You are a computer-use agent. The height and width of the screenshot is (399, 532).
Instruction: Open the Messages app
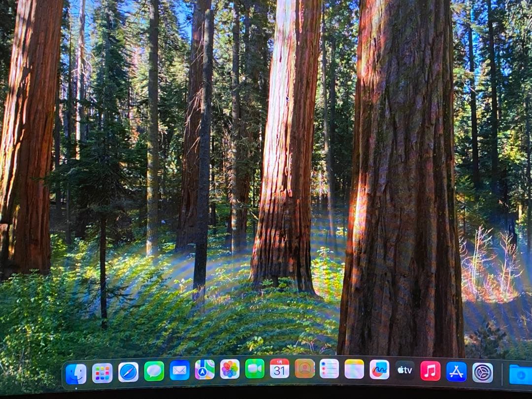(x=154, y=371)
